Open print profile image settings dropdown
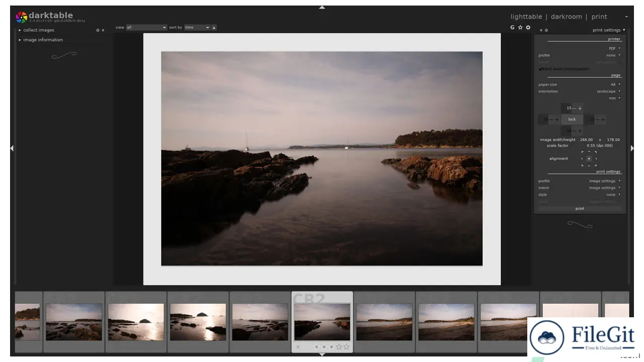This screenshot has width=644, height=362. [580, 181]
